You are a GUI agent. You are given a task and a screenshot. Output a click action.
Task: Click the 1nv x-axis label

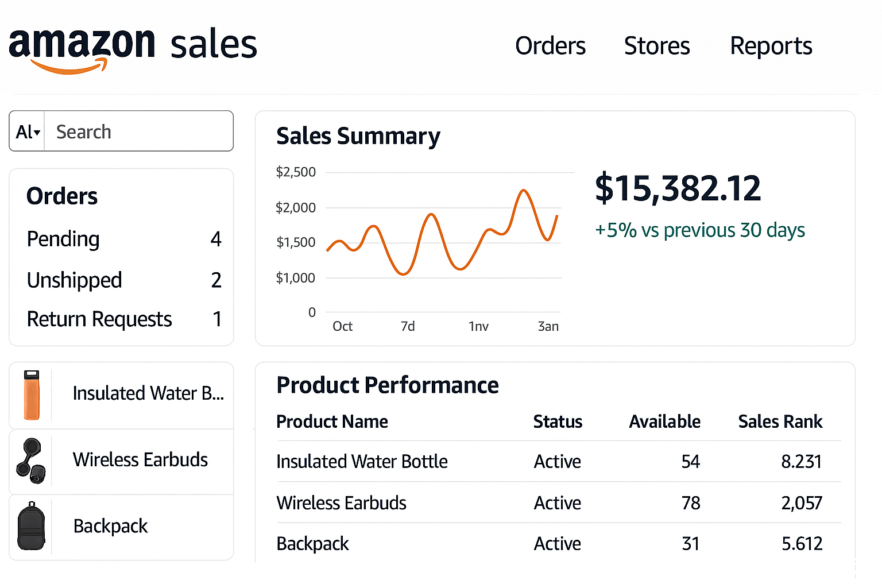pyautogui.click(x=478, y=326)
